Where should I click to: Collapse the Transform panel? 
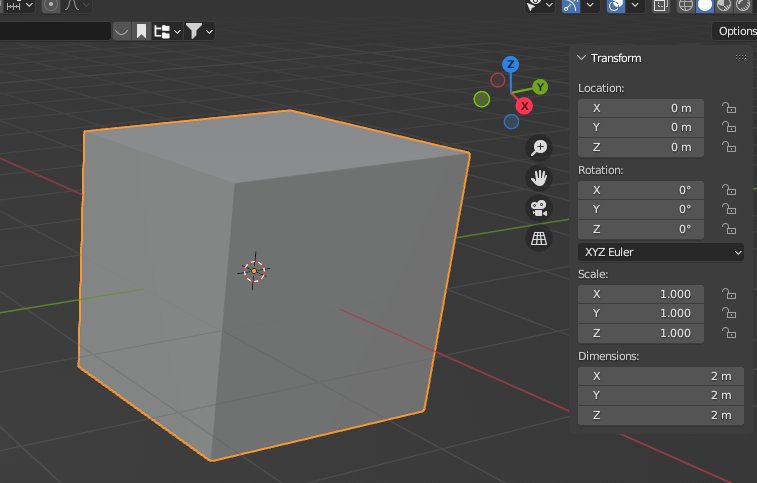pos(582,58)
